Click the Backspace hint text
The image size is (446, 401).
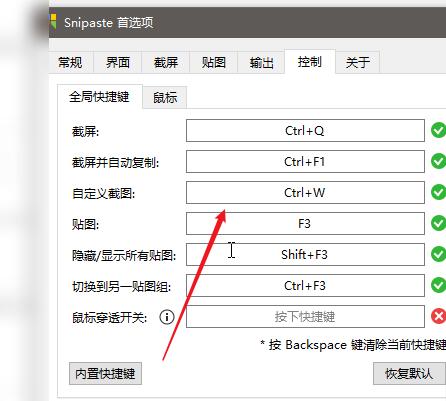(353, 345)
